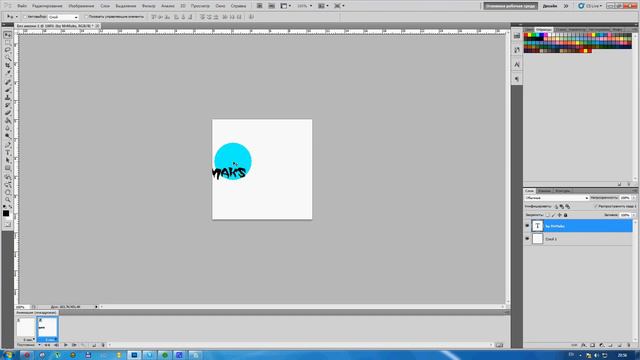The height and width of the screenshot is (360, 640).
Task: Click Add layer mask icon
Action: [x=592, y=345]
